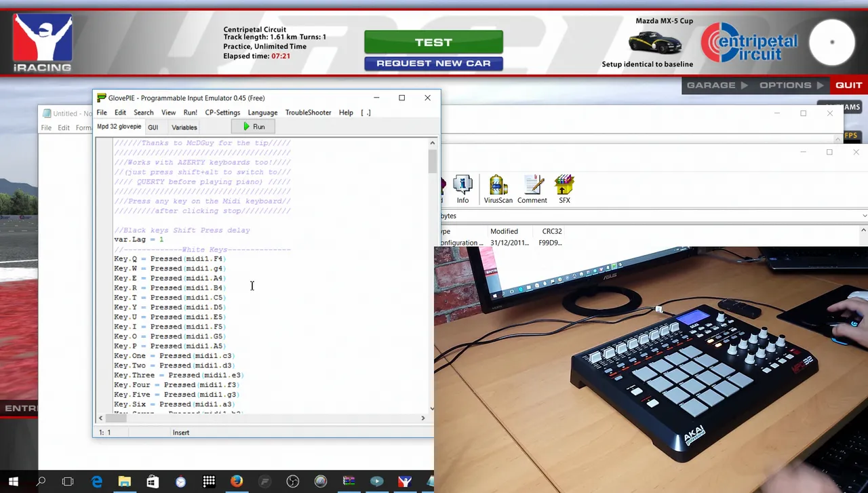Open the VirusScan tool in WinRAR
The image size is (868, 493).
click(498, 189)
